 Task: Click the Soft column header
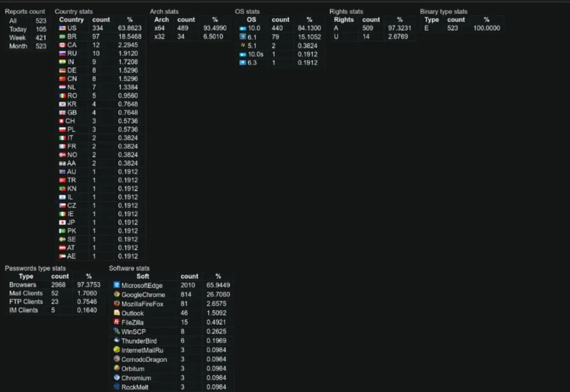click(142, 276)
